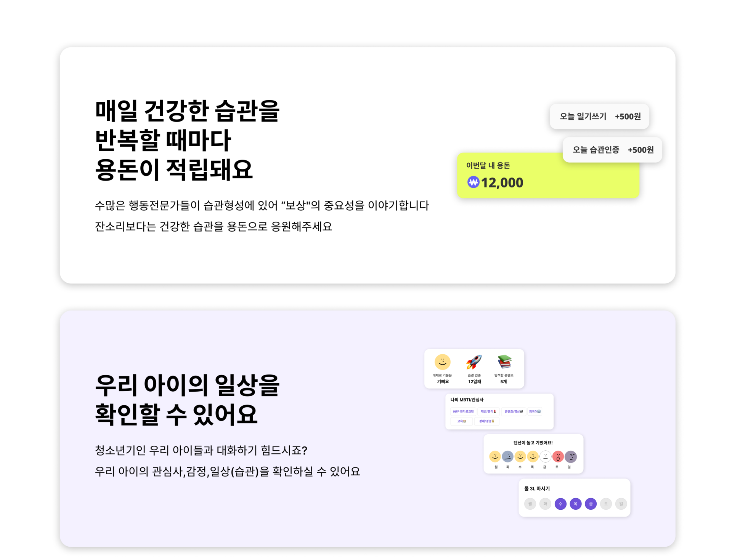Screen dimensions: 732x560
Task: Toggle purple 금 day in water habit
Action: pos(591,504)
